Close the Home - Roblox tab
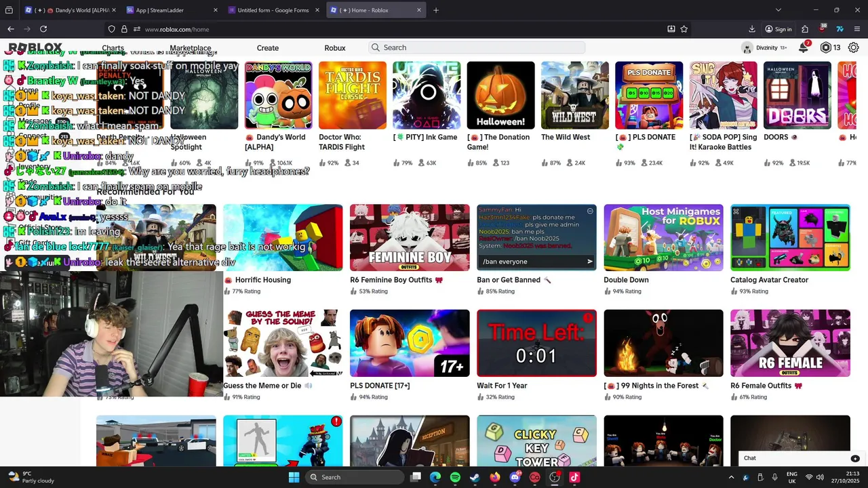Image resolution: width=868 pixels, height=488 pixels. pyautogui.click(x=419, y=10)
